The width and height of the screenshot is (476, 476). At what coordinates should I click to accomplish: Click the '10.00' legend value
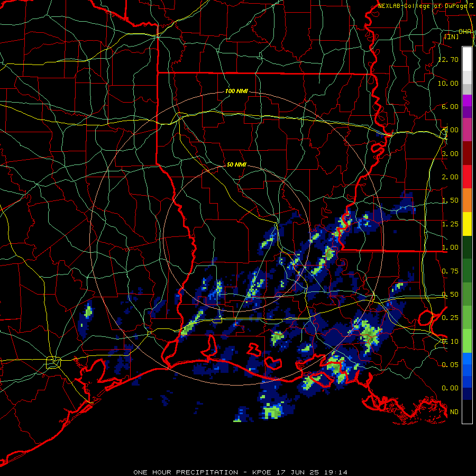[x=448, y=83]
